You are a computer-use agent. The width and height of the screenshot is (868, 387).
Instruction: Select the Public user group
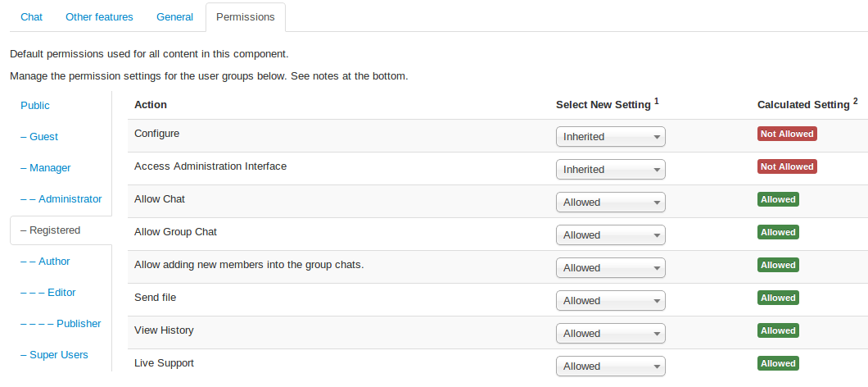[x=35, y=106]
